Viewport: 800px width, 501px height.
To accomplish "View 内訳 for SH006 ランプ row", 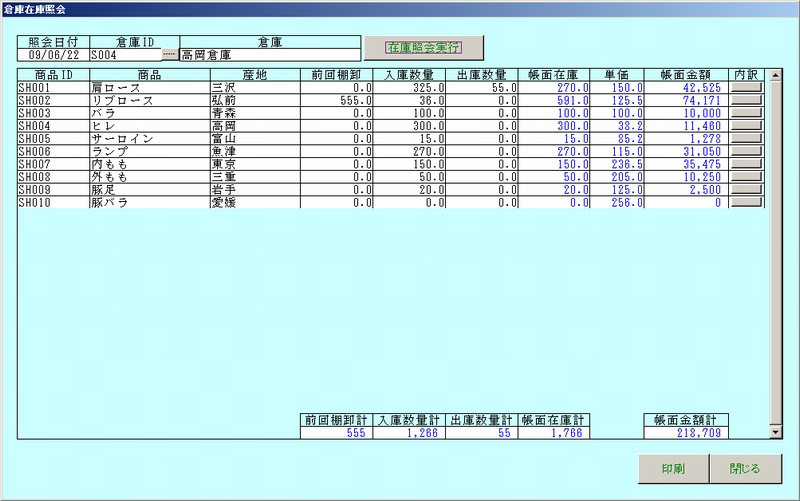I will (746, 151).
